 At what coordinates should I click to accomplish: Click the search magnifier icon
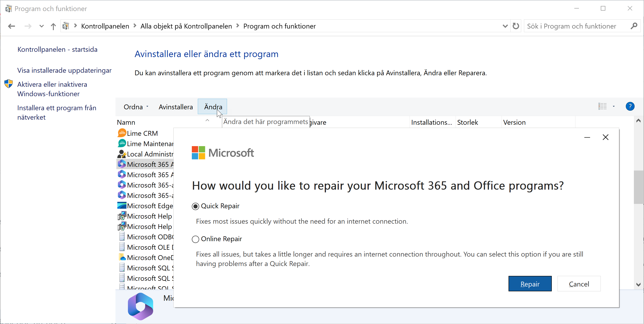click(634, 26)
